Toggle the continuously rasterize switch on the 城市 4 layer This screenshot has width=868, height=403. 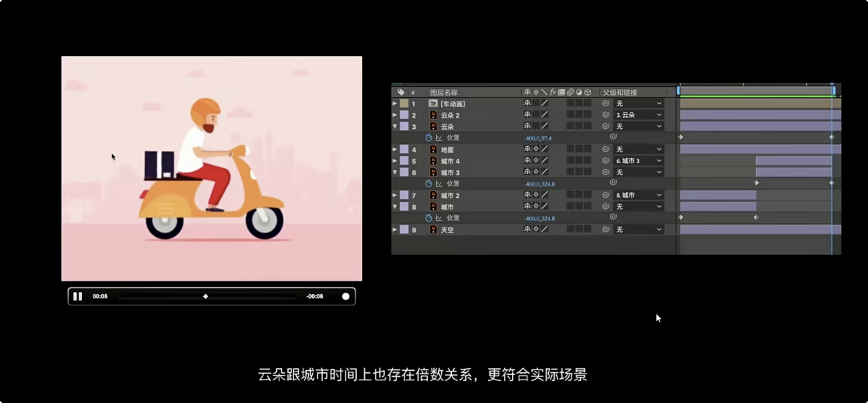[x=536, y=160]
